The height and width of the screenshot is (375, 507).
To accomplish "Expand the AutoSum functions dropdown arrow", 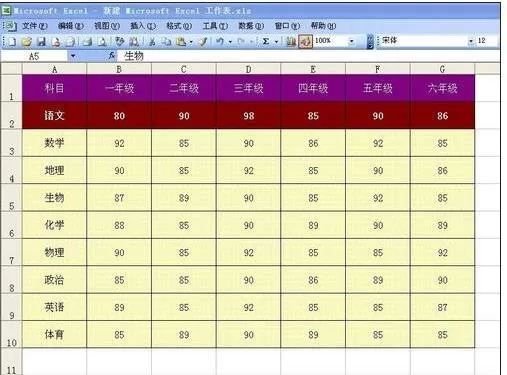I will 276,42.
